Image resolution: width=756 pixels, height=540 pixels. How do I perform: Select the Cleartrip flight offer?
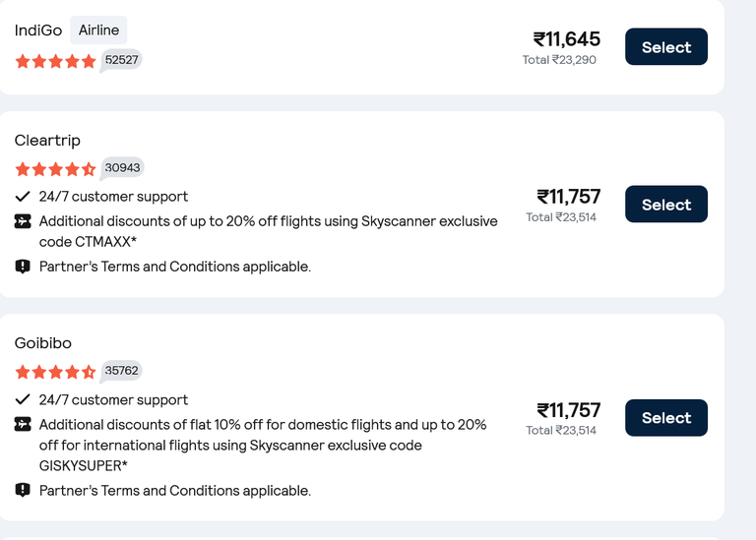[x=666, y=205]
